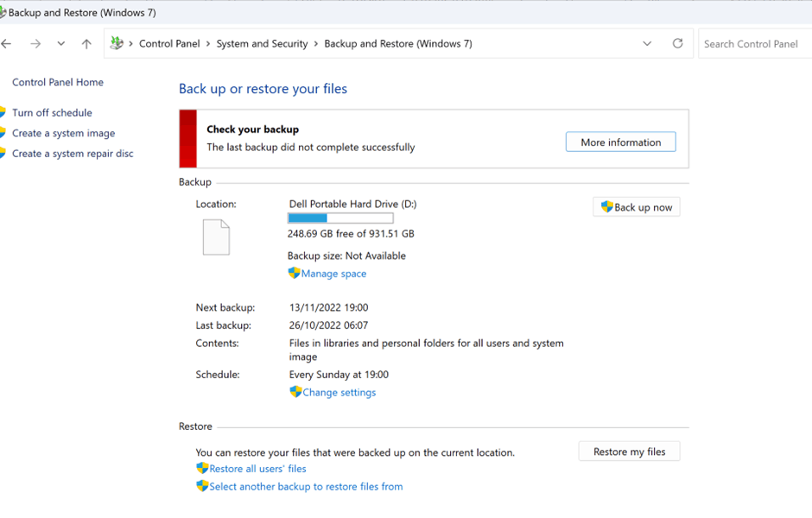Click next backup date '13/11/2022 19:00'
812x518 pixels.
point(328,307)
